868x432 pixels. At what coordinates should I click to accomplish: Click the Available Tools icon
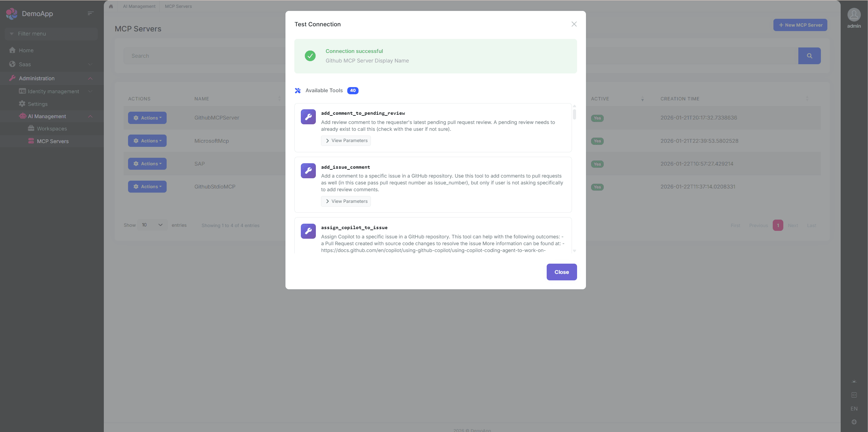[298, 90]
